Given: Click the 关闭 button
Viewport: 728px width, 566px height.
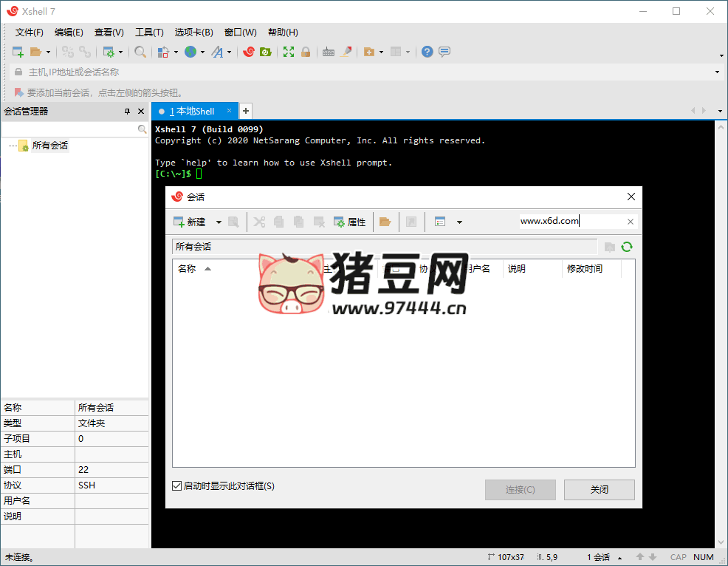Looking at the screenshot, I should click(x=599, y=489).
